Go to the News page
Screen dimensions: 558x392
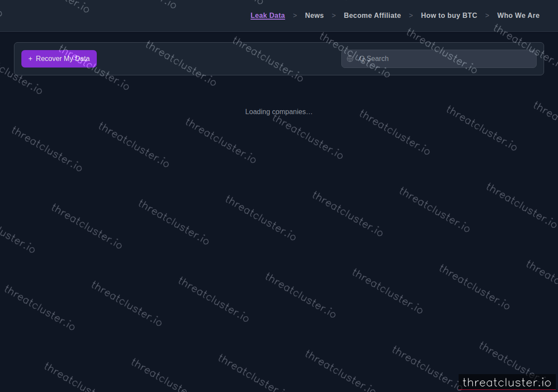click(314, 16)
